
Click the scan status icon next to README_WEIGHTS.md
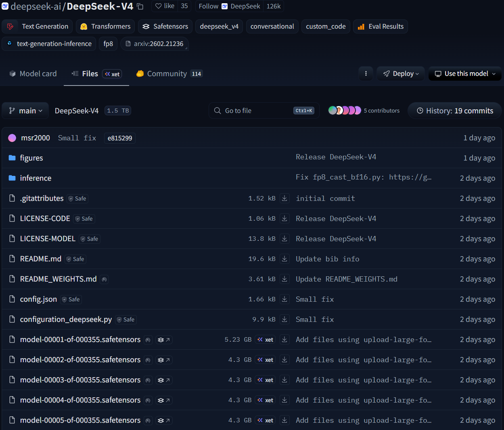(x=104, y=279)
